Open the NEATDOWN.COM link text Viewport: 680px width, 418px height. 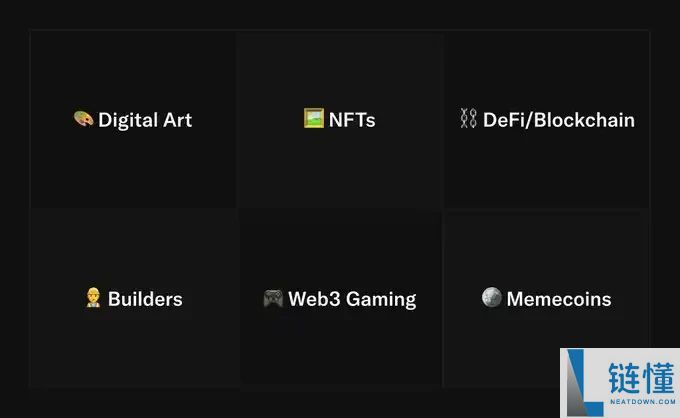point(643,402)
